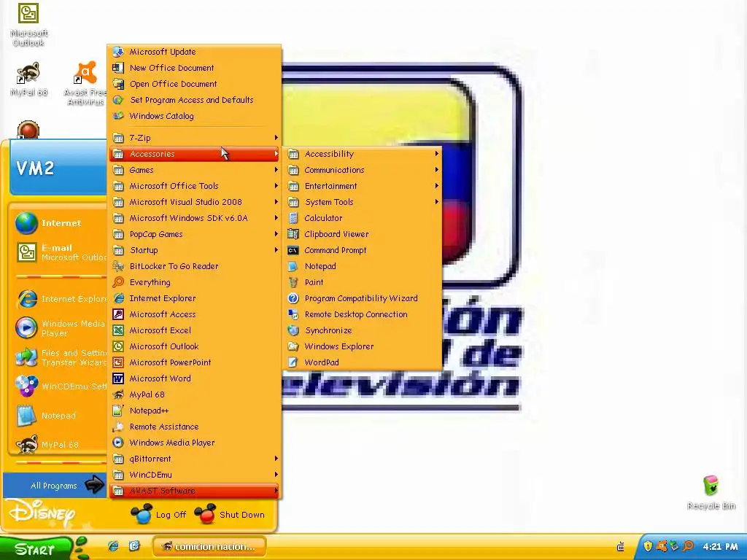Open Program Compatibility Wizard
Screen dimensions: 747x560
tap(363, 298)
